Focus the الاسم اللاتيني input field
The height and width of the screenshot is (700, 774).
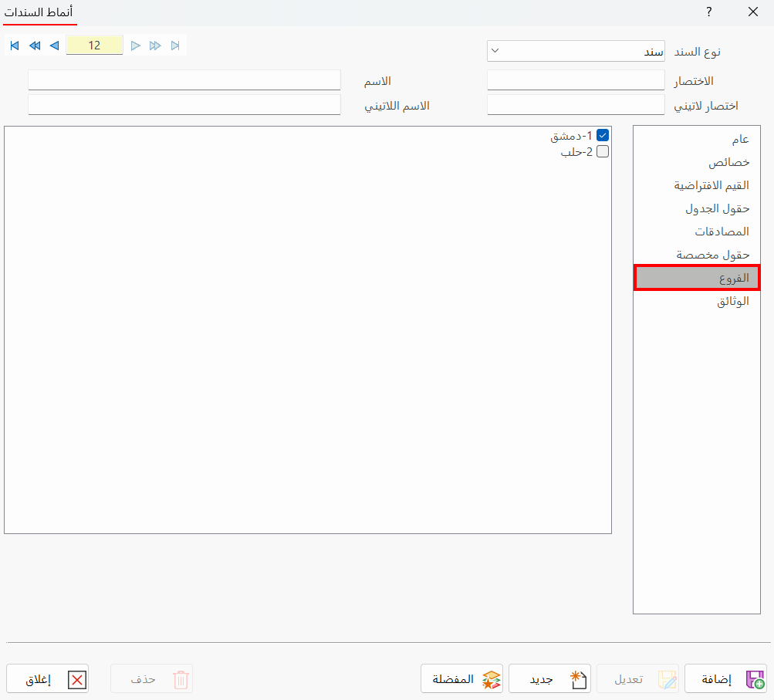tap(184, 105)
